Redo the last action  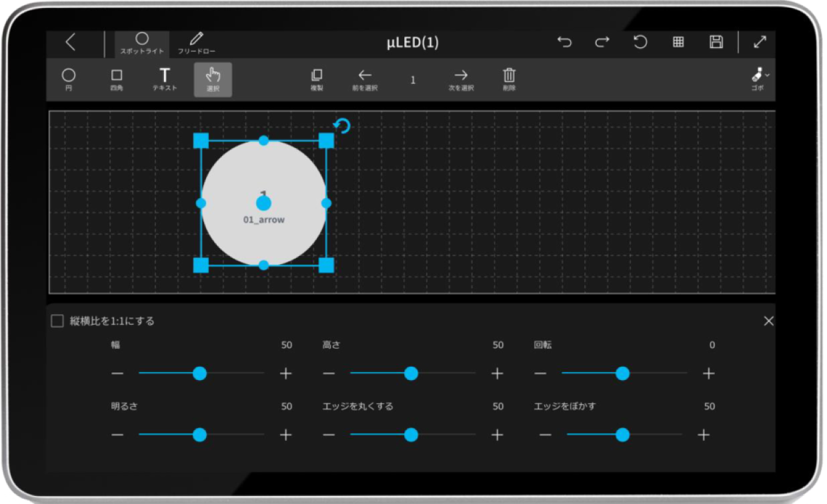point(602,43)
